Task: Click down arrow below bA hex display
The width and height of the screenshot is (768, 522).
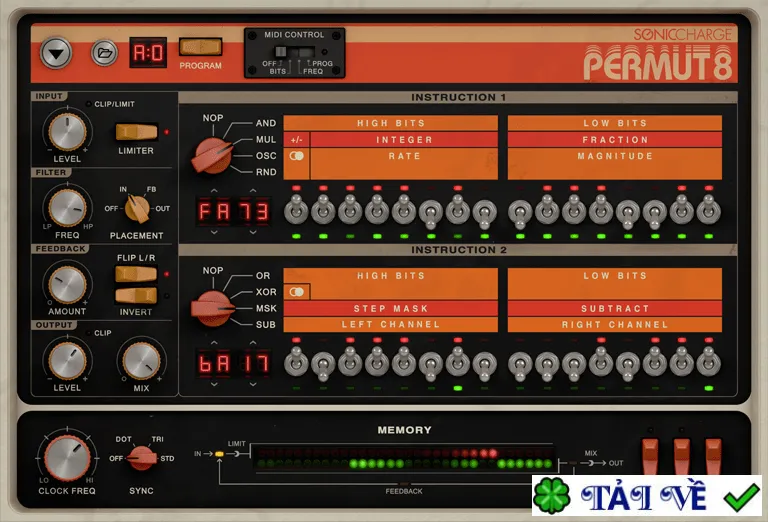Action: pos(214,385)
